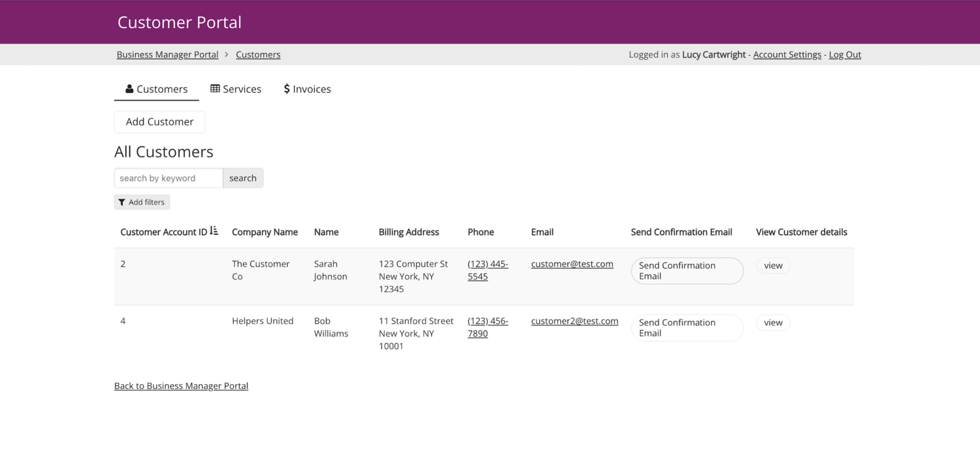Click the sort icon next to Customer Account ID

(x=215, y=231)
